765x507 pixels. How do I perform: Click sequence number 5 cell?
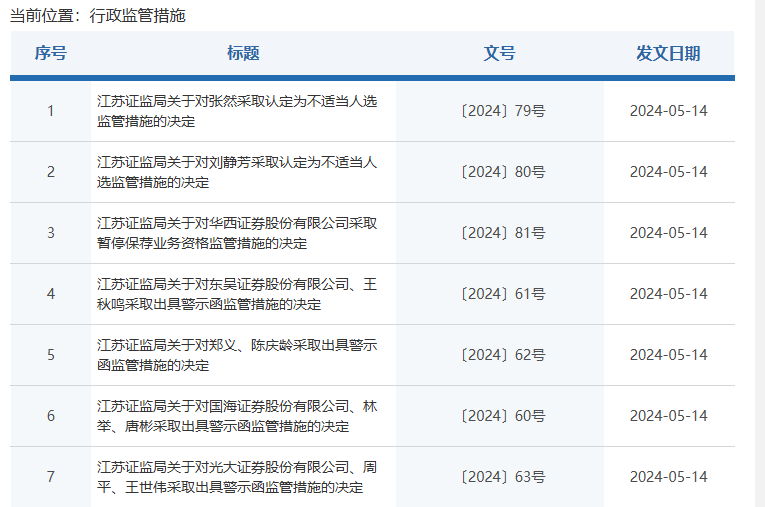tap(51, 355)
